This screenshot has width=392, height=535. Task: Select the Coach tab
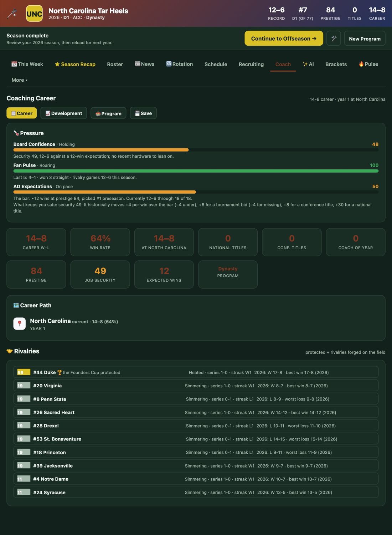[x=283, y=64]
